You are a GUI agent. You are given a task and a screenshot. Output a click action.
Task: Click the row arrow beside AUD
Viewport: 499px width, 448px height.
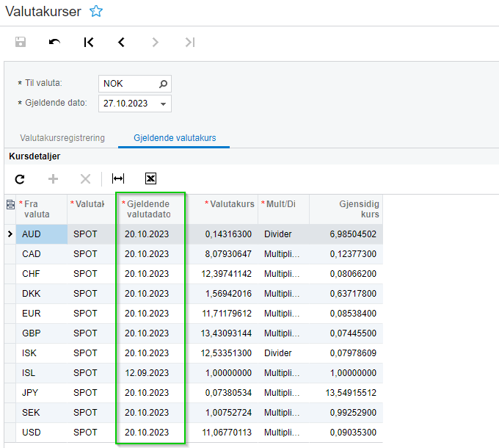[x=10, y=234]
